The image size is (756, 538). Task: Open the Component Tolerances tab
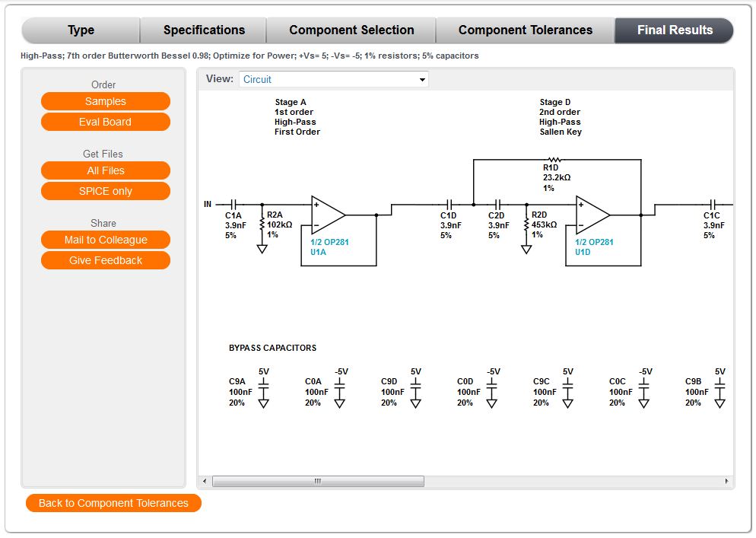pyautogui.click(x=525, y=30)
